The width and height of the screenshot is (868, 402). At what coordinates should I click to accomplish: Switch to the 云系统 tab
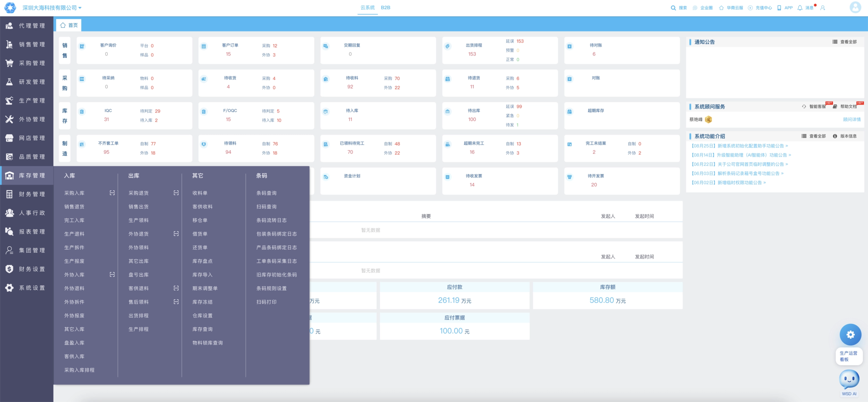(x=367, y=7)
